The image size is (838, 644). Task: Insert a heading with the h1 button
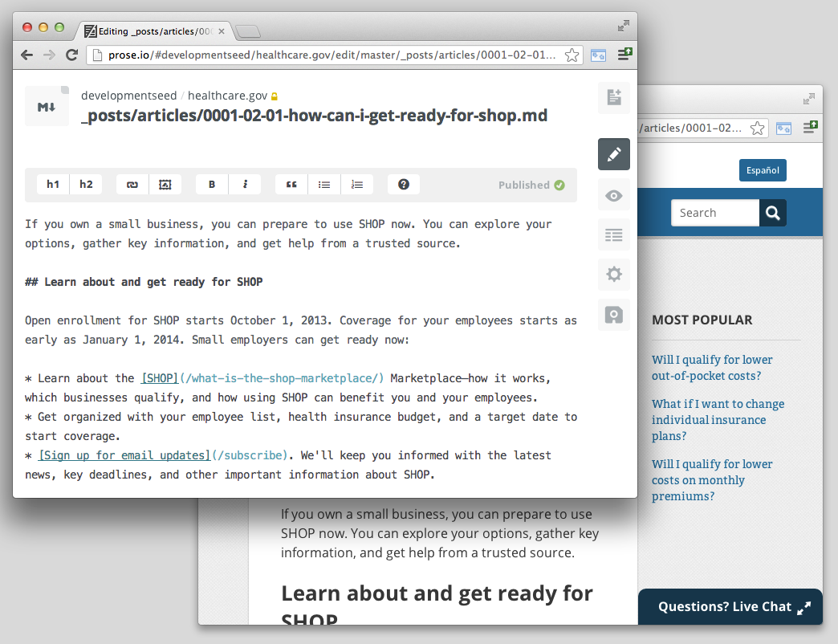coord(53,185)
